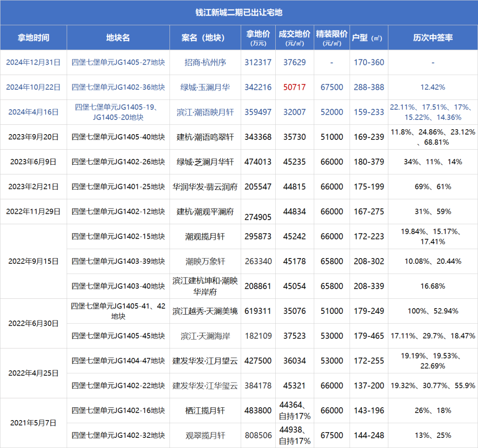
Task: Click the lottery rates 34%、11%、14%
Action: coord(433,162)
